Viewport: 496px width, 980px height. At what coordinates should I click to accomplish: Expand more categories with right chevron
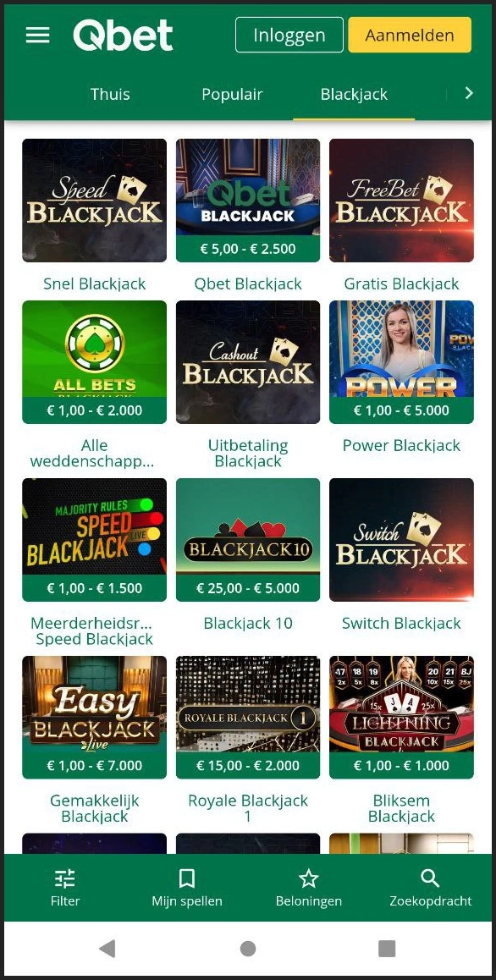(469, 93)
